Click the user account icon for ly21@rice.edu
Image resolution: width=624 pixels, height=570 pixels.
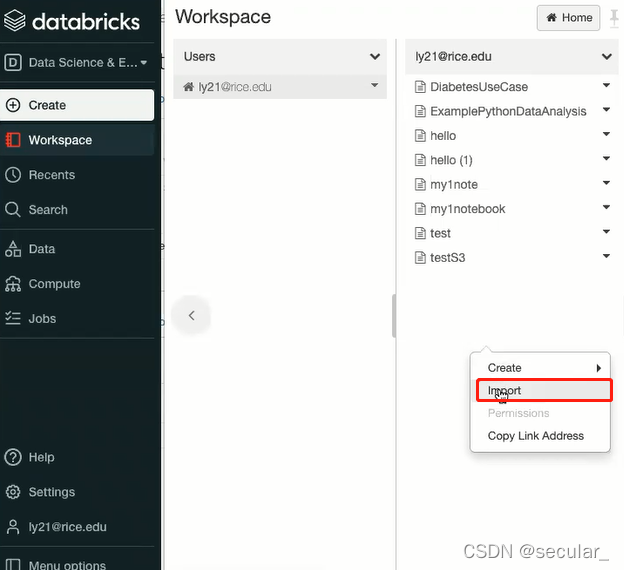click(13, 527)
